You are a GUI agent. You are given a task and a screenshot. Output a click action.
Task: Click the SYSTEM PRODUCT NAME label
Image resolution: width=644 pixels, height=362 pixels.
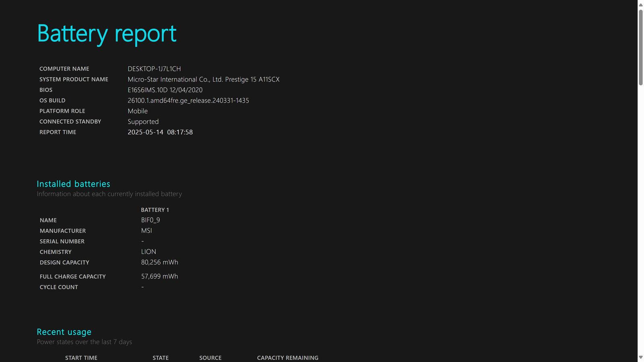coord(74,79)
